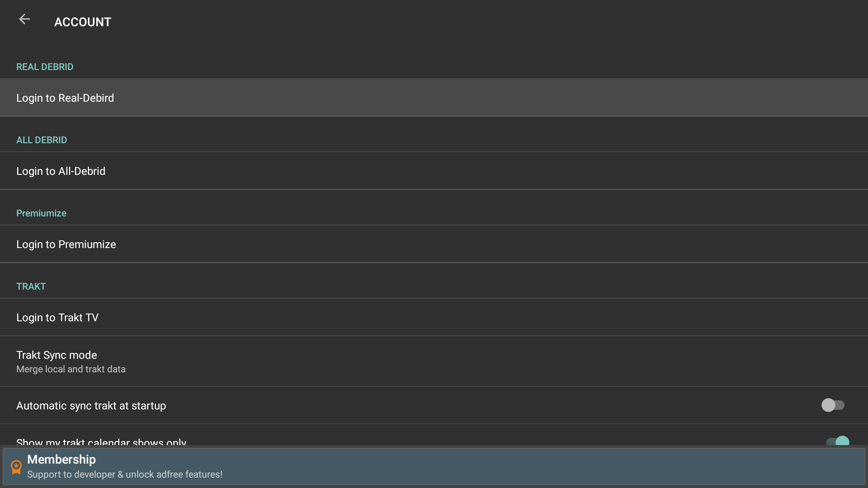Screen dimensions: 868x488
Task: Open Login to Real-Debrid
Action: (x=434, y=98)
